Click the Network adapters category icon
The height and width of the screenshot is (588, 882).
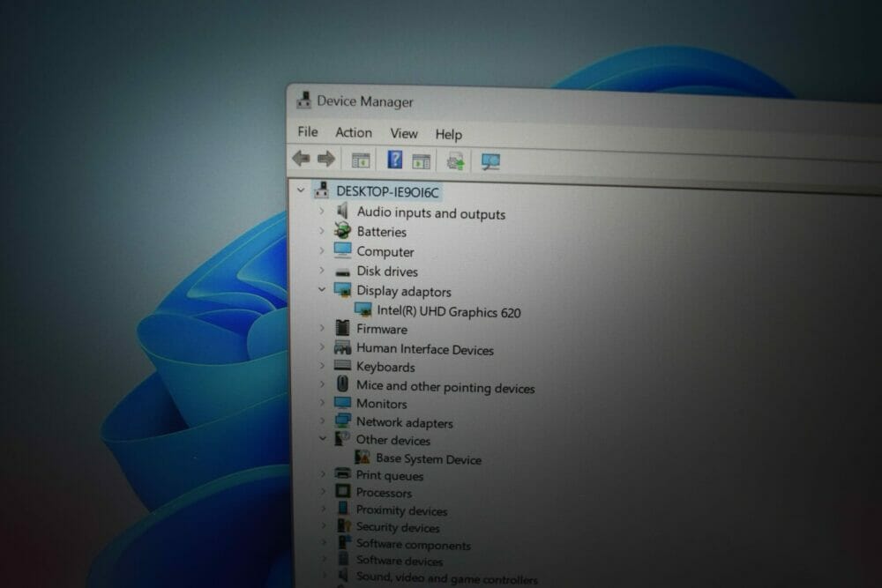pos(342,421)
